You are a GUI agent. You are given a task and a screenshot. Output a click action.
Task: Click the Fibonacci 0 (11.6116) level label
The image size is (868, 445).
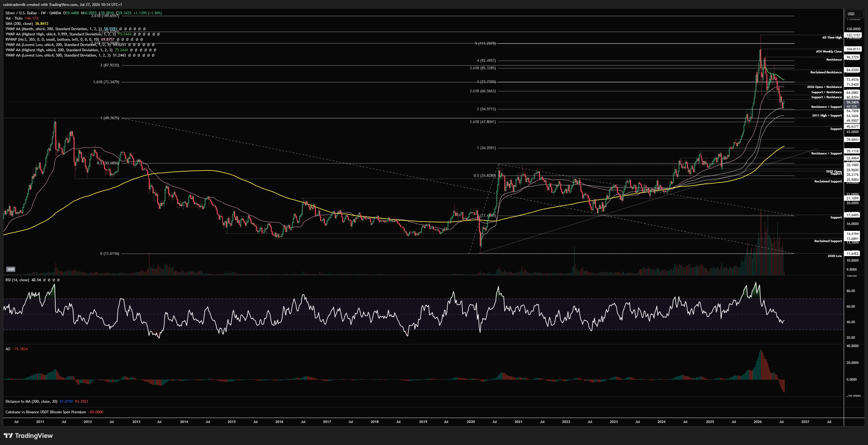[110, 254]
